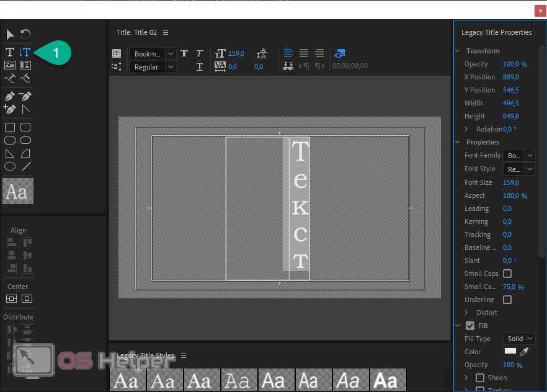Select the horizontal Type tool
The image size is (547, 392).
click(10, 52)
